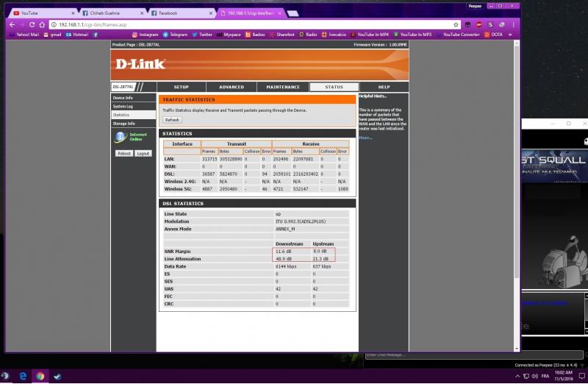Image resolution: width=588 pixels, height=384 pixels.
Task: Open the ADVANCED router tab
Action: (231, 87)
